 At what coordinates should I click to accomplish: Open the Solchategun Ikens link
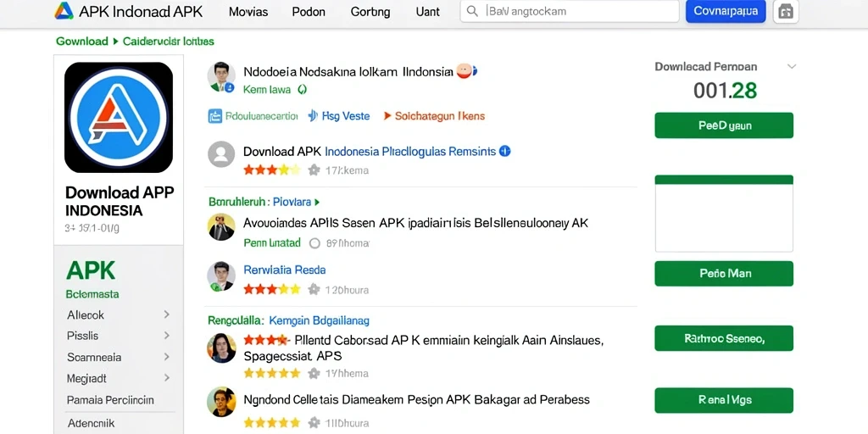click(x=440, y=116)
